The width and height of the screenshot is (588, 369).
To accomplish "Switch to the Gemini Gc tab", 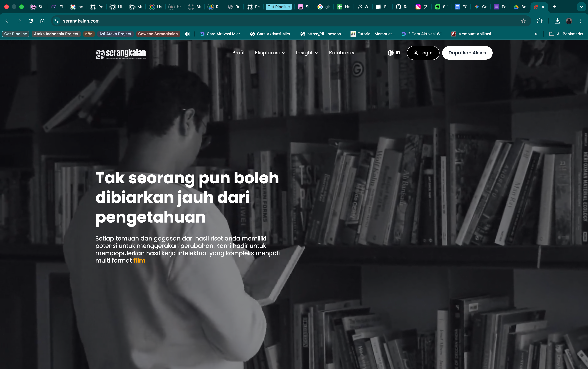I will pos(481,7).
